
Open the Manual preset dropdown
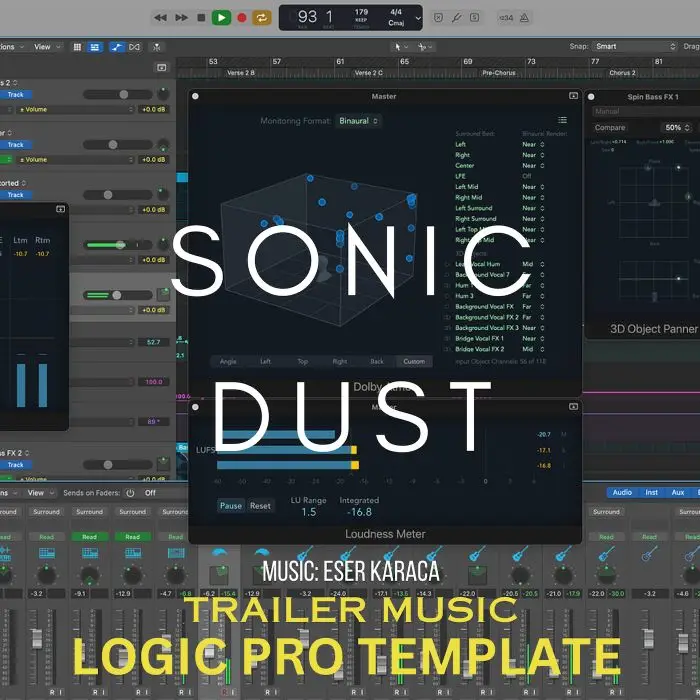coord(646,111)
